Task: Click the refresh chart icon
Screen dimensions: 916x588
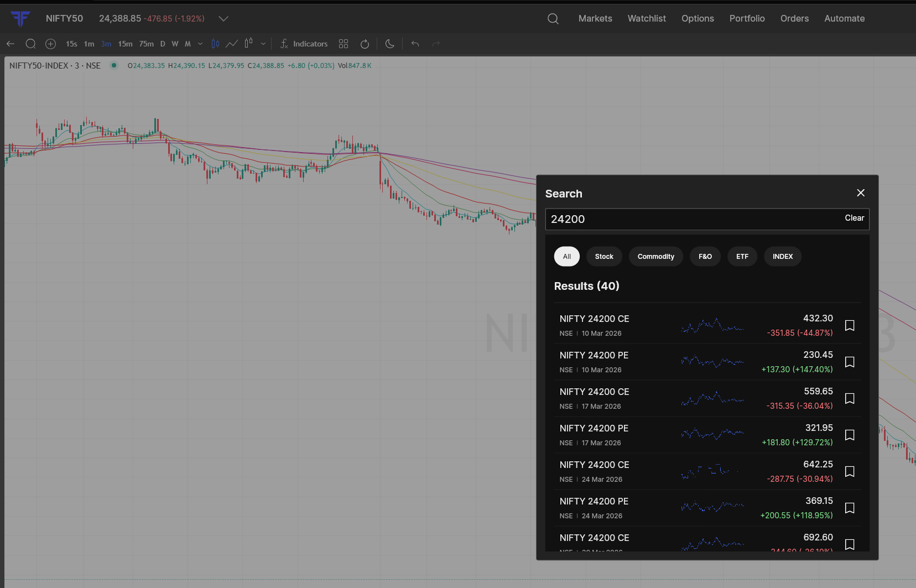Action: pos(365,44)
